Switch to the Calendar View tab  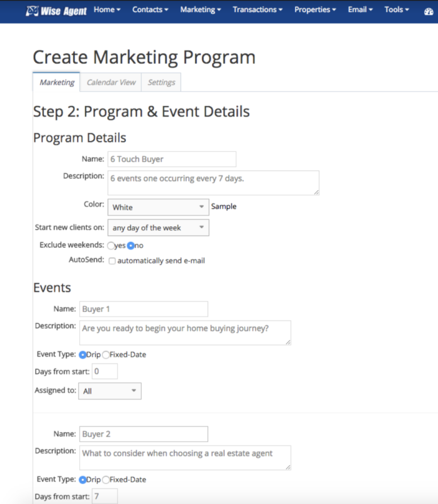(x=111, y=83)
